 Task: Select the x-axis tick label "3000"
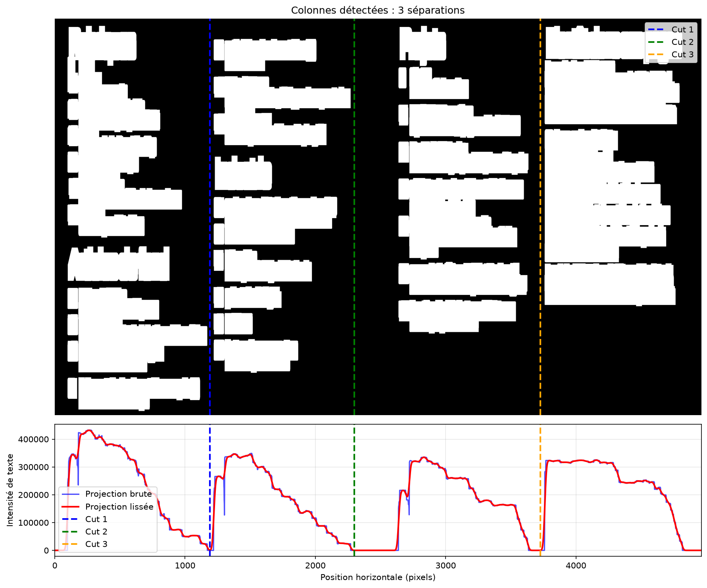[x=446, y=566]
